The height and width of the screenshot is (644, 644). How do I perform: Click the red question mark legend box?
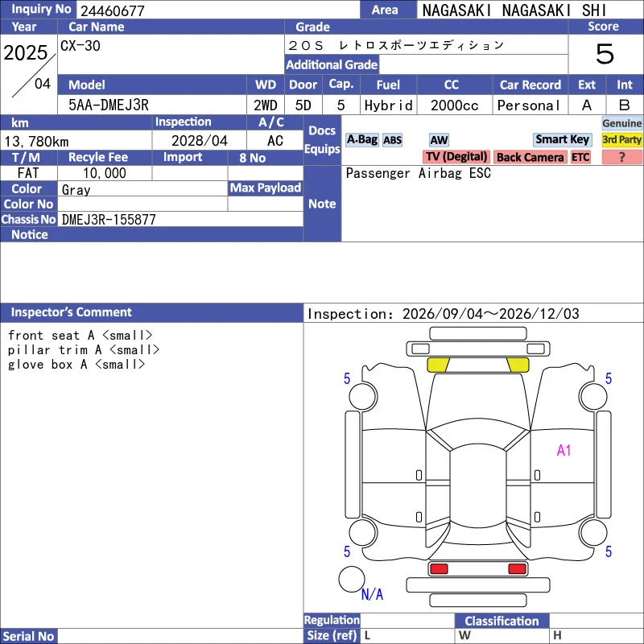pos(621,157)
